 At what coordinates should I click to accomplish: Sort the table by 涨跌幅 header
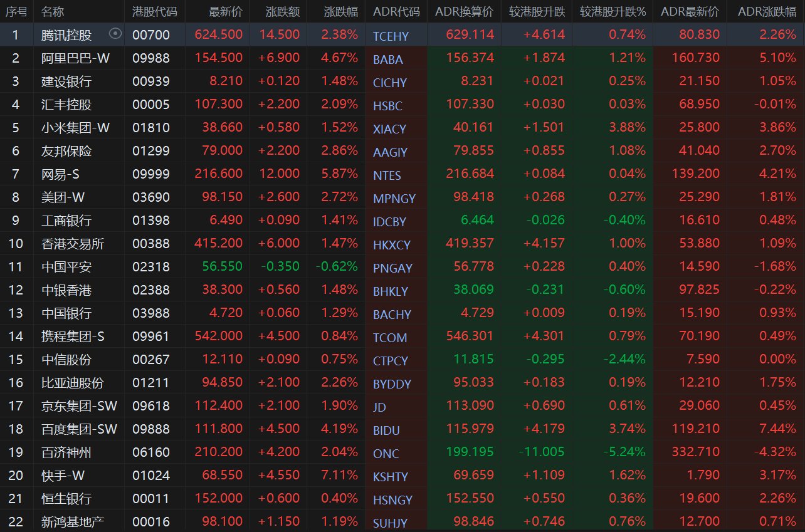pos(341,11)
